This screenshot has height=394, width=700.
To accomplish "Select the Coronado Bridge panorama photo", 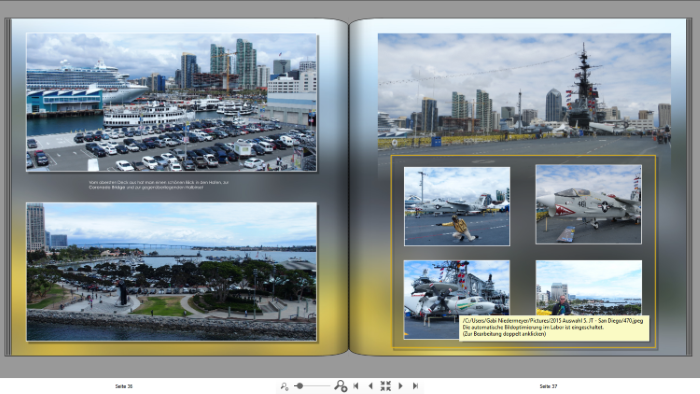I will pos(172,271).
